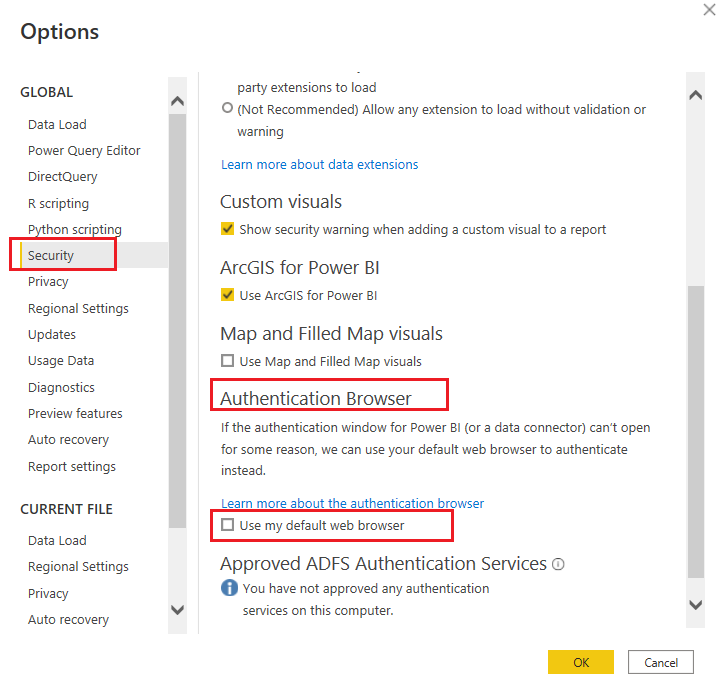Open Preview features options
This screenshot has width=718, height=678.
pos(75,414)
